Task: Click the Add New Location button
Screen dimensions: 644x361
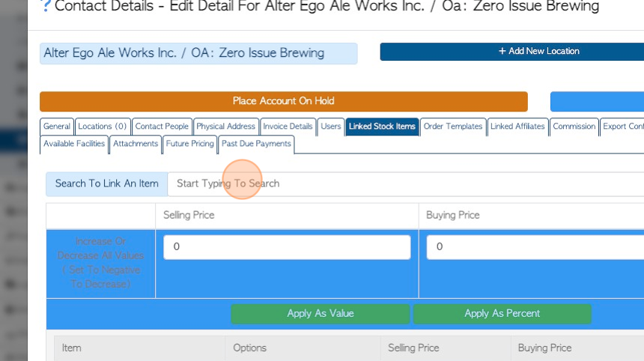Action: [x=511, y=52]
